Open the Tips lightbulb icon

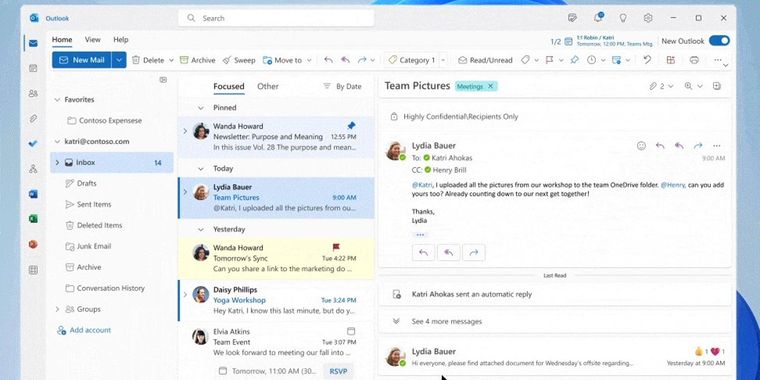(623, 18)
